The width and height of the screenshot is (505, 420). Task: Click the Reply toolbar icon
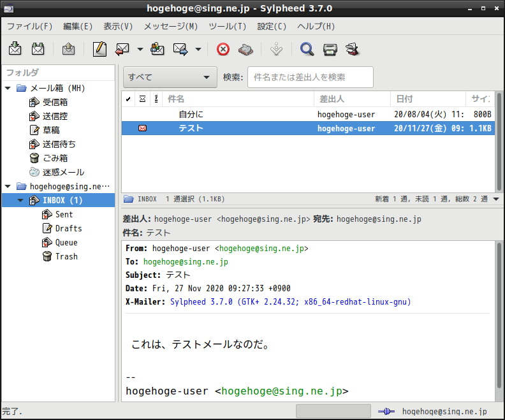(122, 49)
